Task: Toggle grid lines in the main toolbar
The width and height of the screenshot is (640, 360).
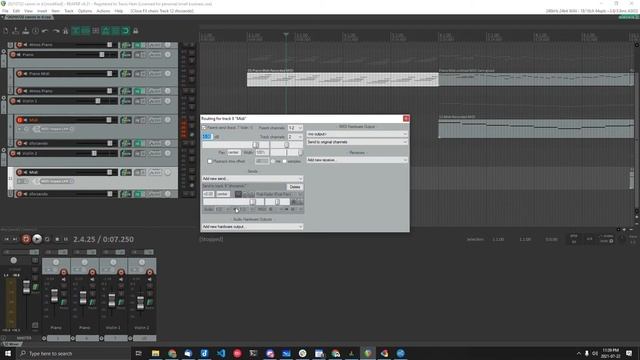Action: [116, 31]
